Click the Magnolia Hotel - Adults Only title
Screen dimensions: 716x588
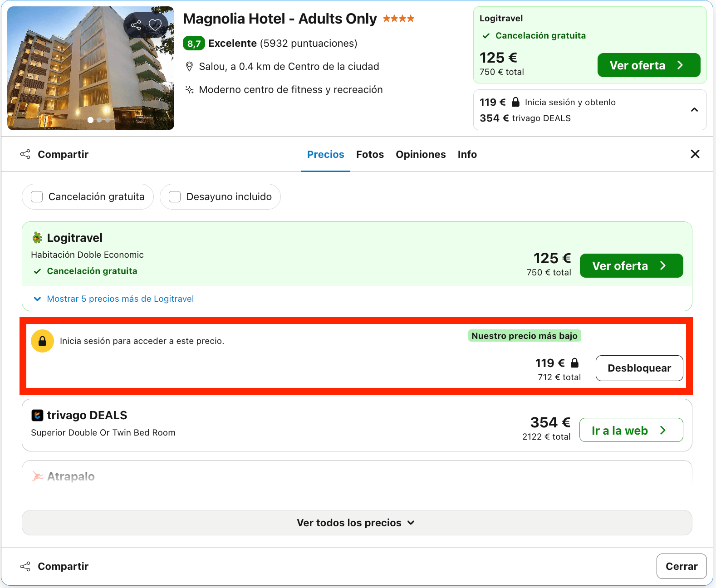pyautogui.click(x=280, y=19)
